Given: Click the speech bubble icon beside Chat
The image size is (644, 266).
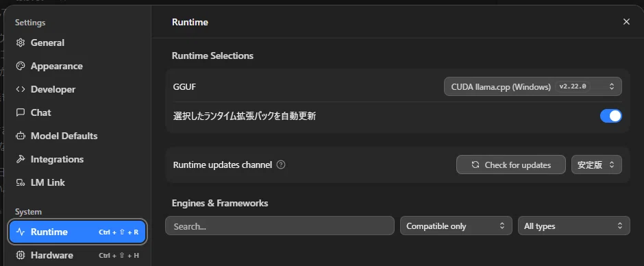Looking at the screenshot, I should pyautogui.click(x=20, y=112).
